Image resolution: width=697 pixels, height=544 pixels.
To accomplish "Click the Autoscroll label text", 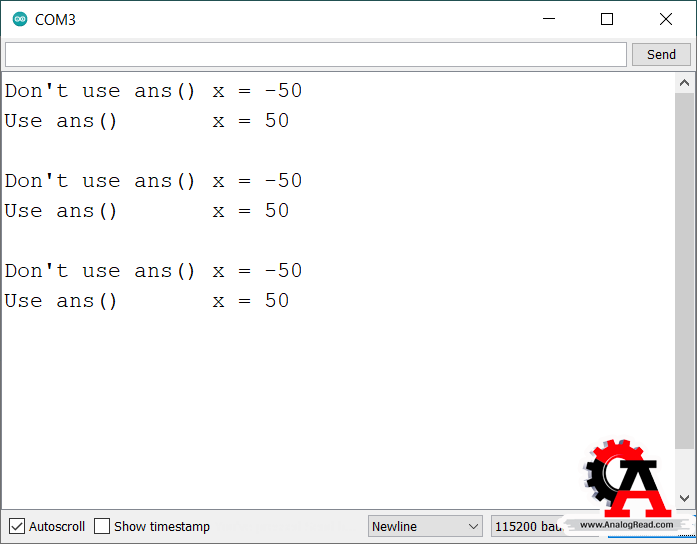I will click(x=57, y=527).
